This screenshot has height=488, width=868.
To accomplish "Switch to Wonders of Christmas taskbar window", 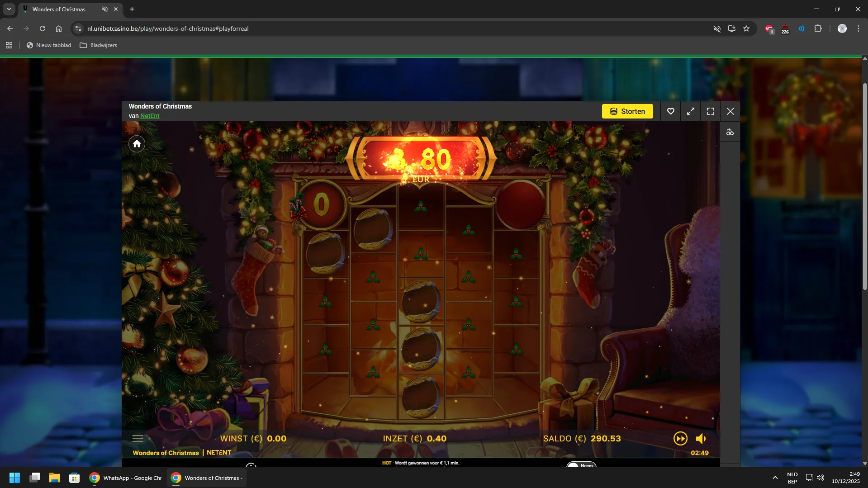I will [207, 478].
